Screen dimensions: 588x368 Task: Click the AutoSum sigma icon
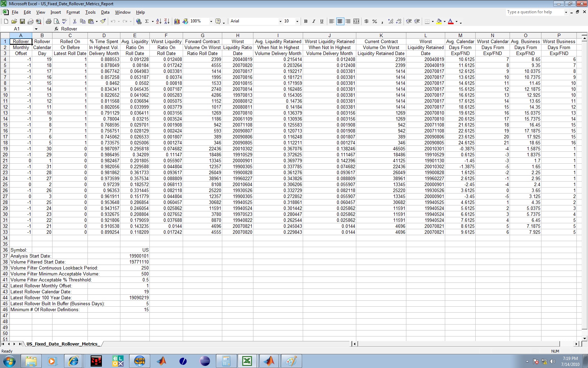pos(147,21)
